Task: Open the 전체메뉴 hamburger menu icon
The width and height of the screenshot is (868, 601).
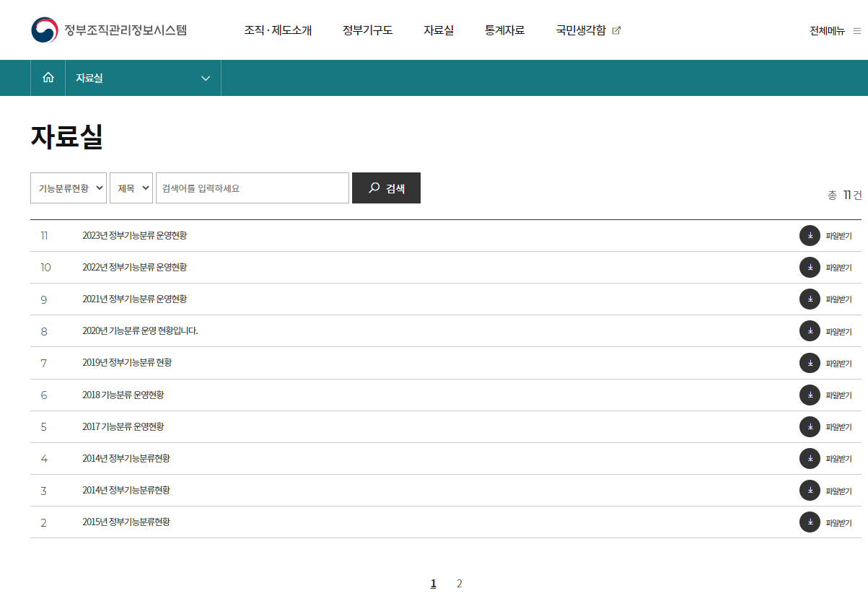Action: coord(856,31)
